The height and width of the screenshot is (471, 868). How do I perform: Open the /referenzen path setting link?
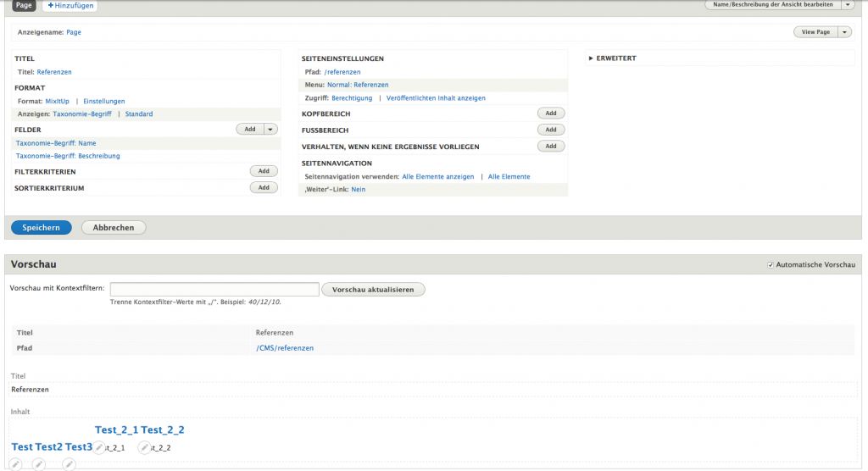[342, 72]
